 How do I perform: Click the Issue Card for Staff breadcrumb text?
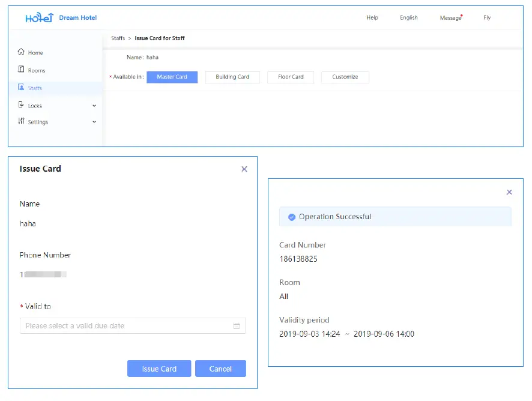tap(160, 38)
